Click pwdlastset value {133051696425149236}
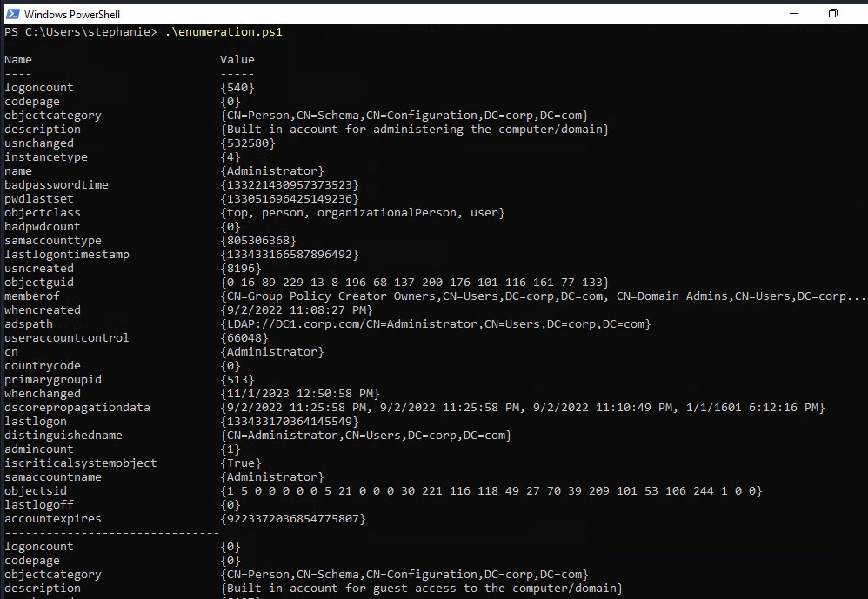Image resolution: width=868 pixels, height=599 pixels. 290,198
